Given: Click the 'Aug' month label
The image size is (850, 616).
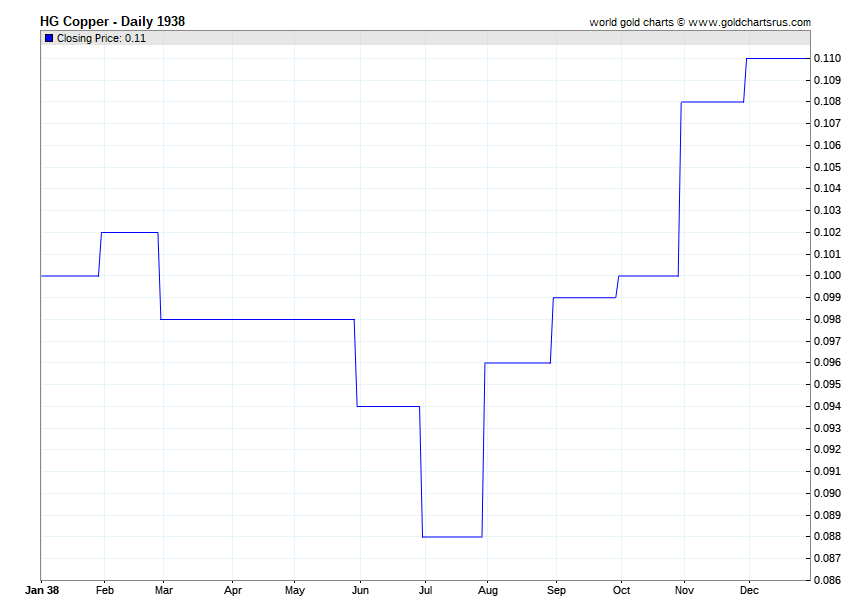Looking at the screenshot, I should pos(487,591).
